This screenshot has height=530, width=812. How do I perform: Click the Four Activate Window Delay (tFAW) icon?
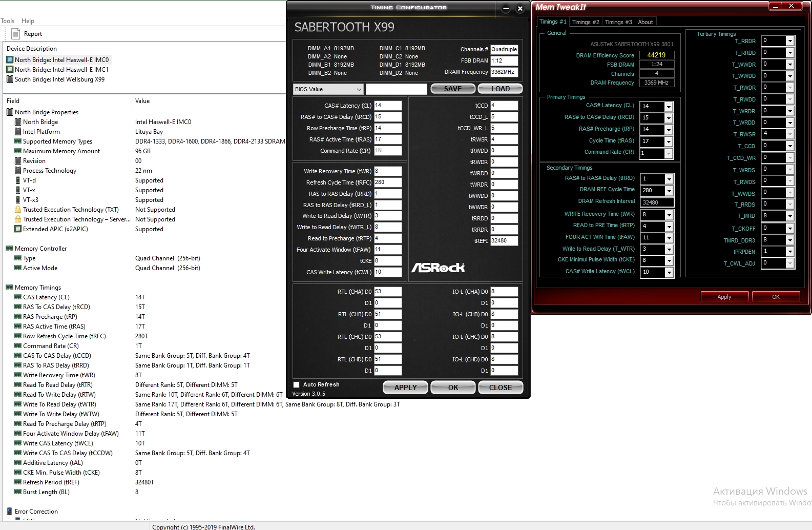coord(18,434)
